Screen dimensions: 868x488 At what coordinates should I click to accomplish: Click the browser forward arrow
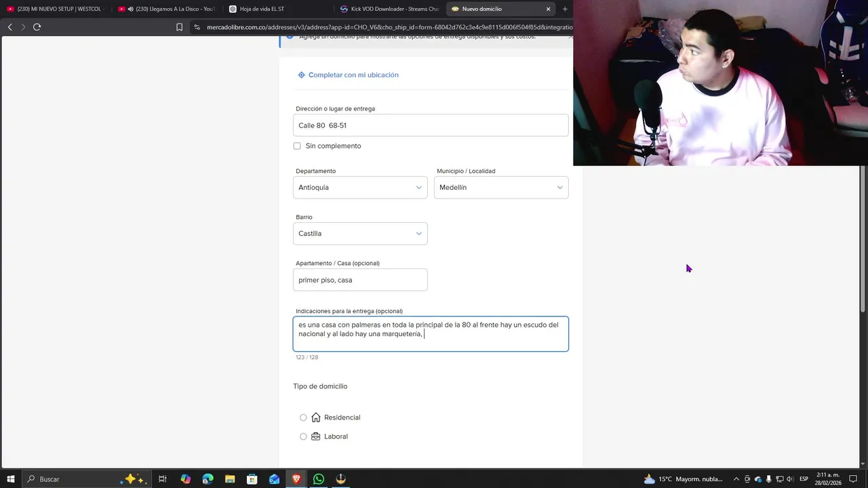point(23,27)
